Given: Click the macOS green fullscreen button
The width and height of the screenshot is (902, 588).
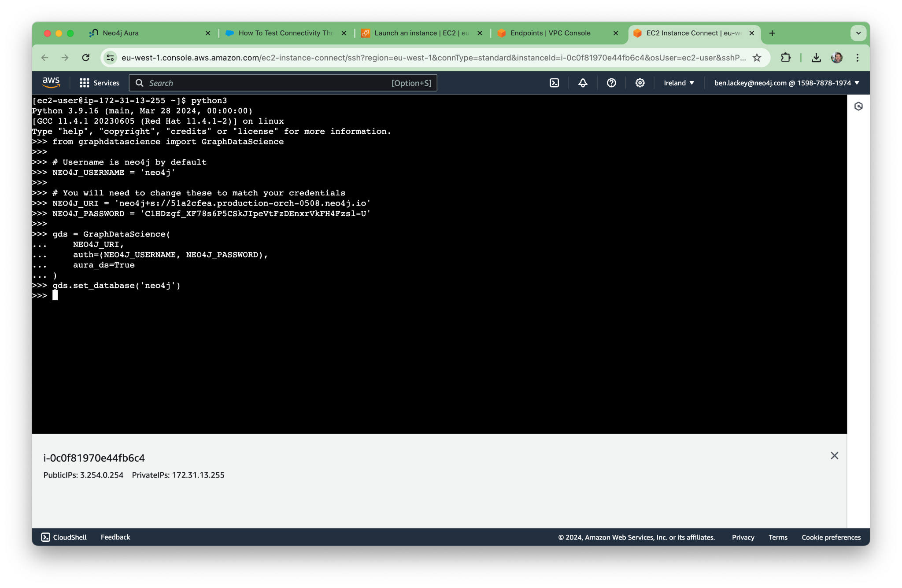Looking at the screenshot, I should point(70,33).
